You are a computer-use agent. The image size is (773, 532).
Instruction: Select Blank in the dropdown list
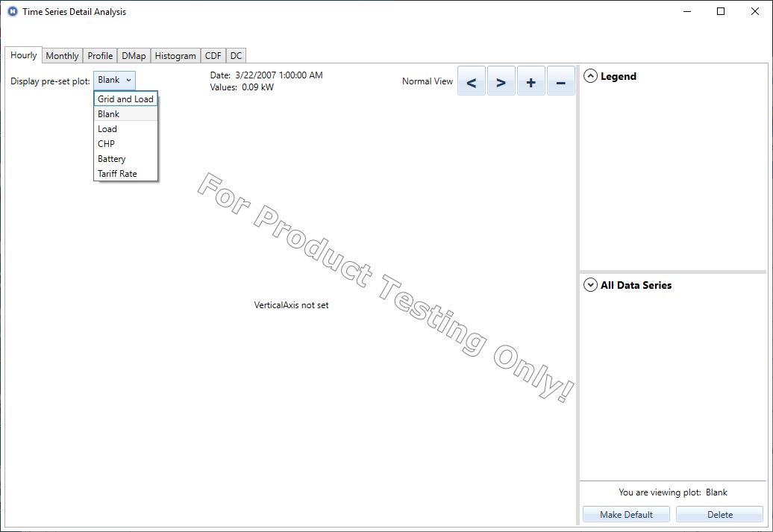(109, 114)
